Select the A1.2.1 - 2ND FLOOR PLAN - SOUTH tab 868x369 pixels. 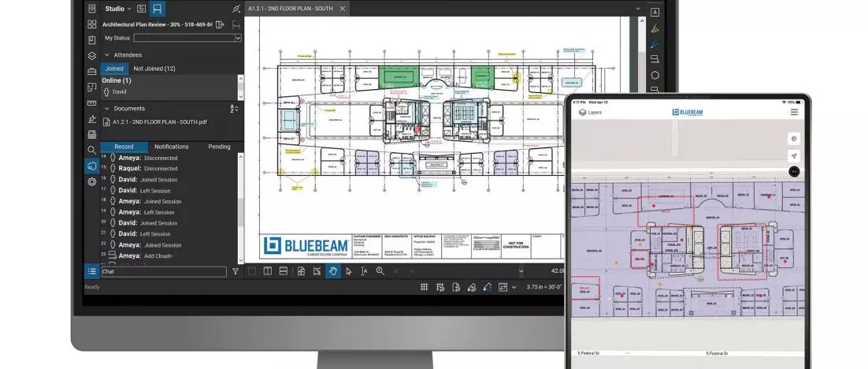[291, 9]
